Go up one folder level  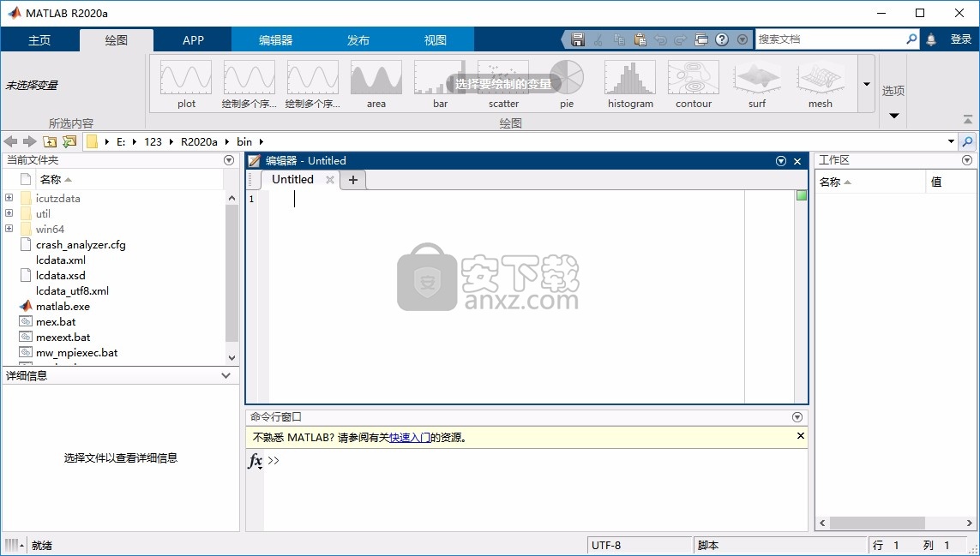[50, 142]
